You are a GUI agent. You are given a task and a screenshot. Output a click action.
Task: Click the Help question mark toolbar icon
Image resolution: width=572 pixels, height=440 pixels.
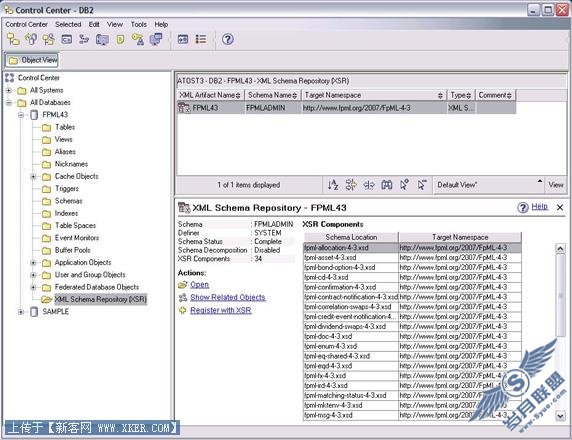228,39
